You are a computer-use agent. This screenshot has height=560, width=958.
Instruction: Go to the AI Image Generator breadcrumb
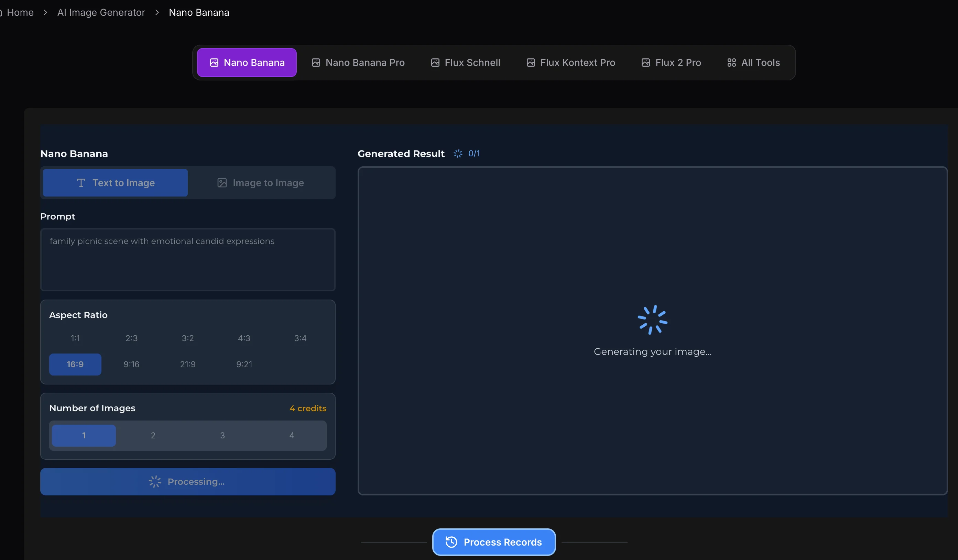click(x=101, y=12)
